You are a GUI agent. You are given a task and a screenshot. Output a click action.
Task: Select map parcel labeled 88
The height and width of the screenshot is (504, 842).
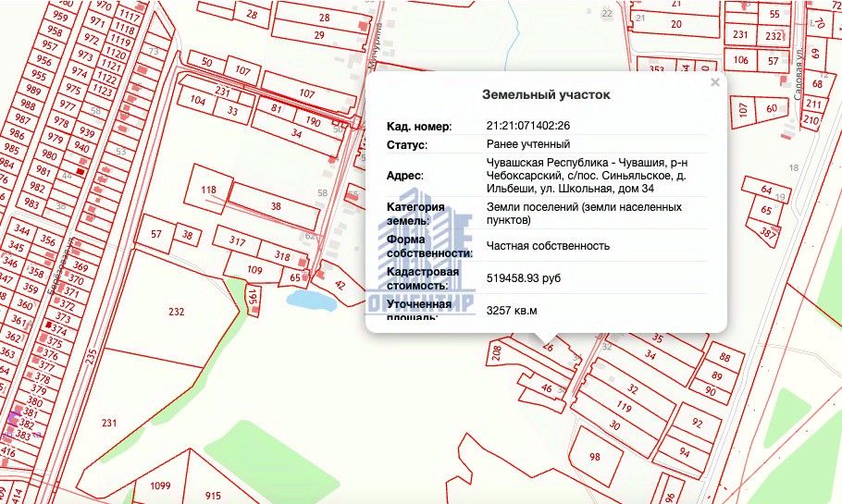click(x=724, y=357)
